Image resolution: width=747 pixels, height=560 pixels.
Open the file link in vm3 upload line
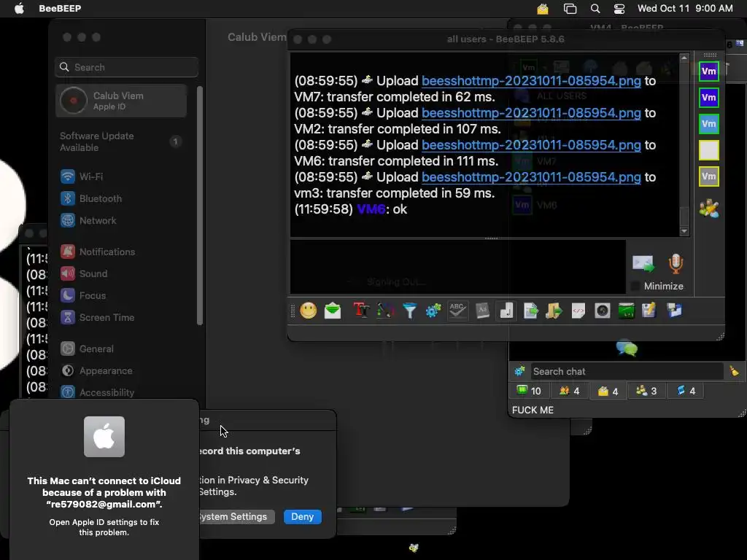pyautogui.click(x=531, y=177)
